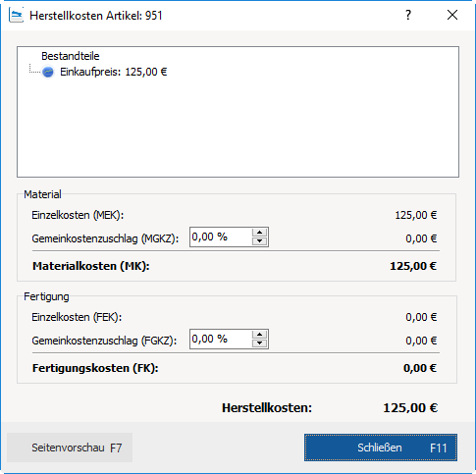Click the Herstellkosten Artikel: 951 title
The height and width of the screenshot is (474, 476).
coord(96,16)
